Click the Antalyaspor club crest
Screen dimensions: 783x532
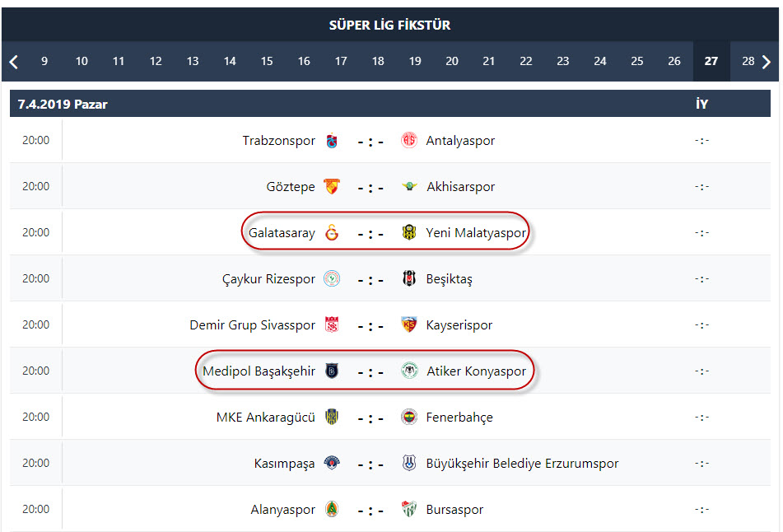pos(409,140)
